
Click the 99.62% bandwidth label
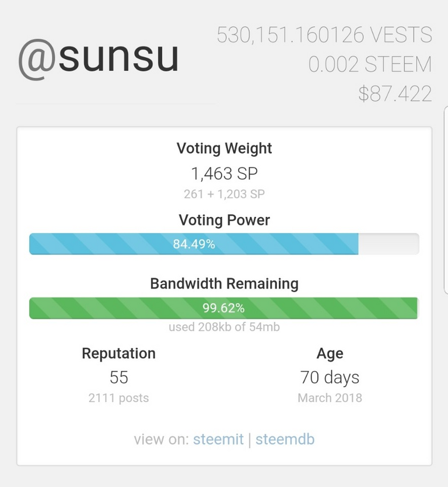tap(223, 308)
